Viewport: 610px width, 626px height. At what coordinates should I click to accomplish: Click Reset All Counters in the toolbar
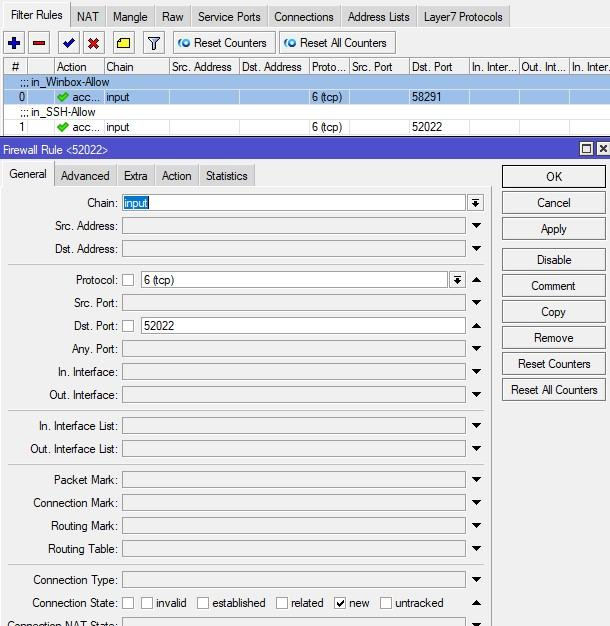(x=337, y=43)
